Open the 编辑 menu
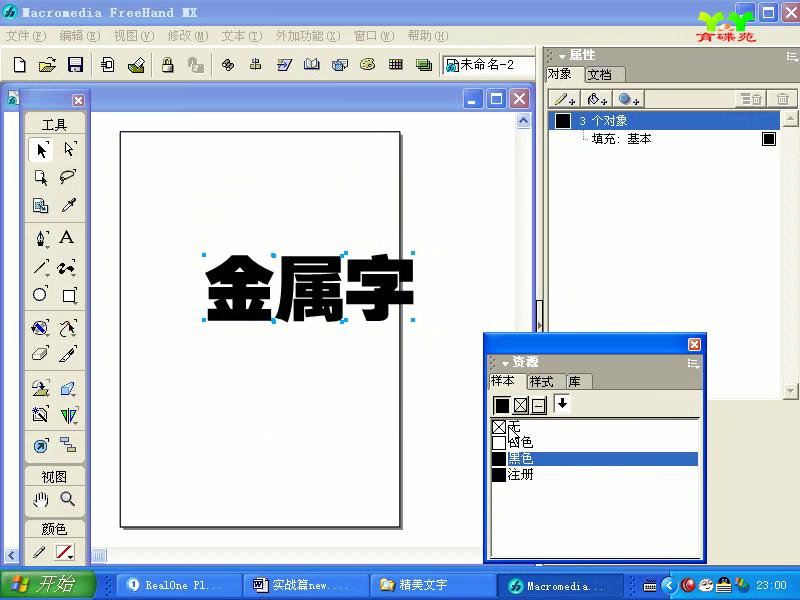The height and width of the screenshot is (600, 800). [x=79, y=36]
